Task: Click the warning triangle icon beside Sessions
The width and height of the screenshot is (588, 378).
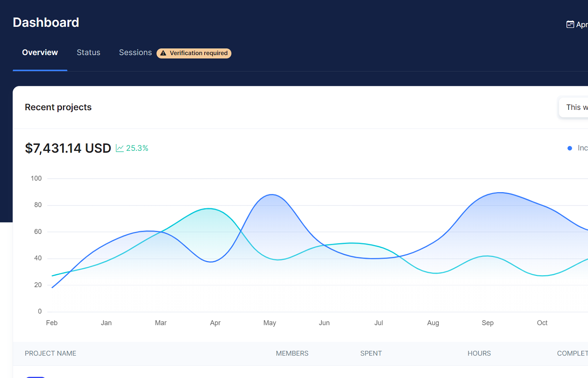Action: [x=163, y=53]
